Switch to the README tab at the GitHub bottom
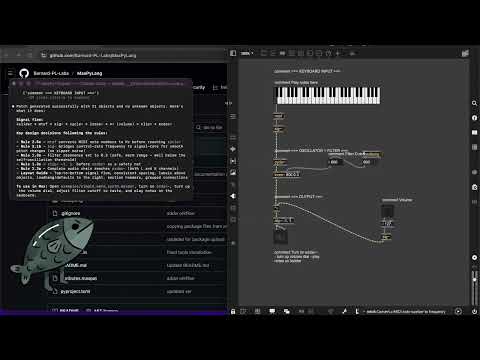 66,310
